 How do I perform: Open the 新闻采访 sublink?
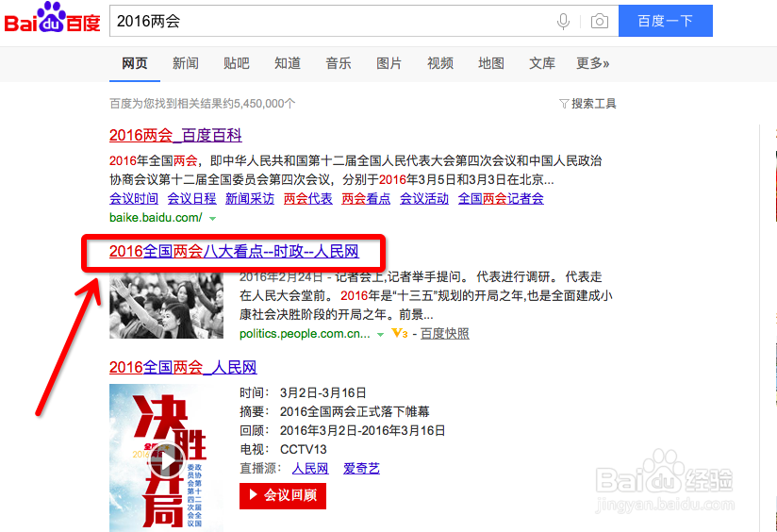point(250,199)
